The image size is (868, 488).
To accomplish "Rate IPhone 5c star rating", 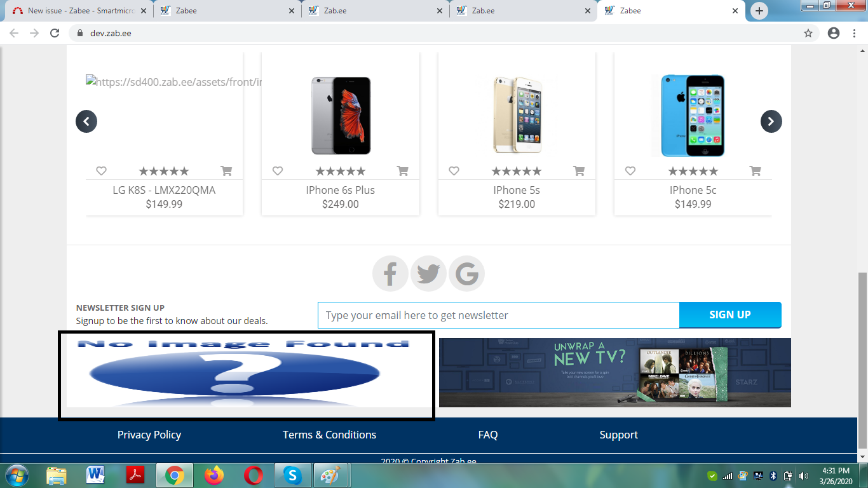I will [693, 171].
